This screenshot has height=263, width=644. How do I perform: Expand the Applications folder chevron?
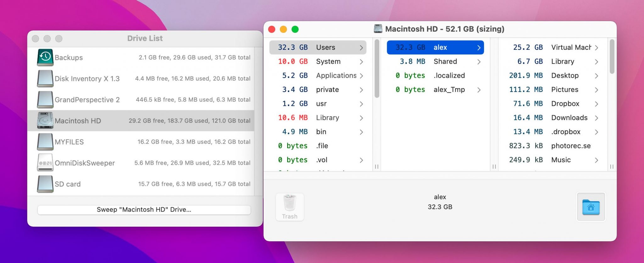click(x=361, y=76)
